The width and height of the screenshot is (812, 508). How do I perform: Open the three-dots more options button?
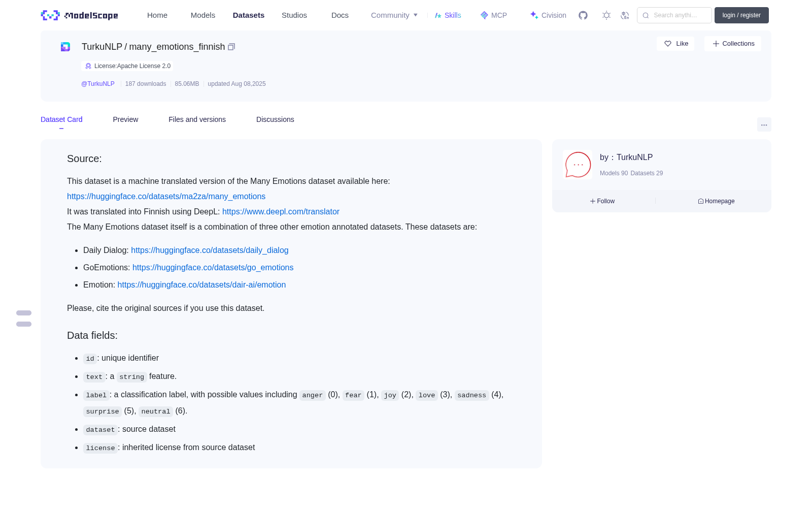point(764,124)
